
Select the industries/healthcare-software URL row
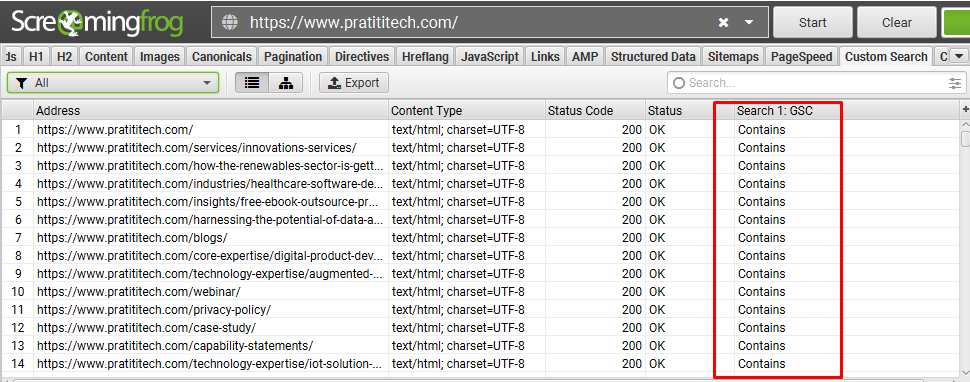point(210,184)
